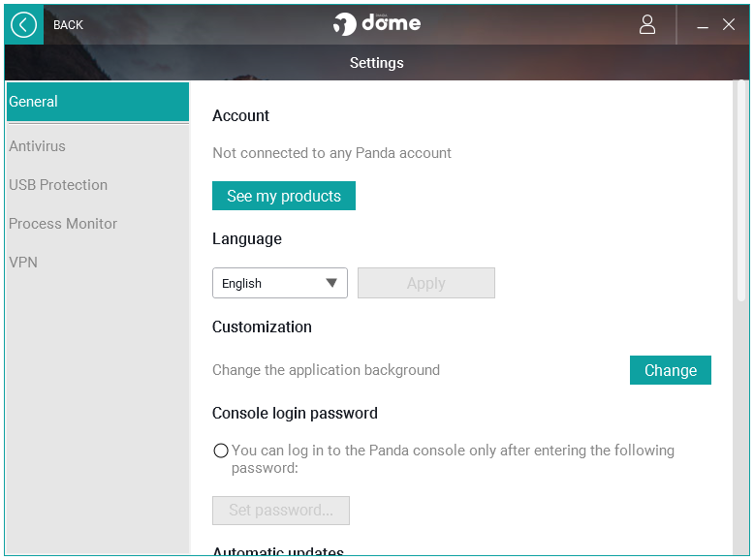The width and height of the screenshot is (754, 560).
Task: Open the English language dropdown
Action: point(280,283)
